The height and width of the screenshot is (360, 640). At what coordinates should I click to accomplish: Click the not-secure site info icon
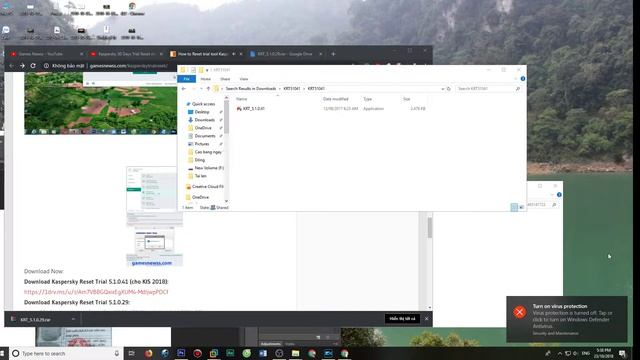tap(47, 66)
